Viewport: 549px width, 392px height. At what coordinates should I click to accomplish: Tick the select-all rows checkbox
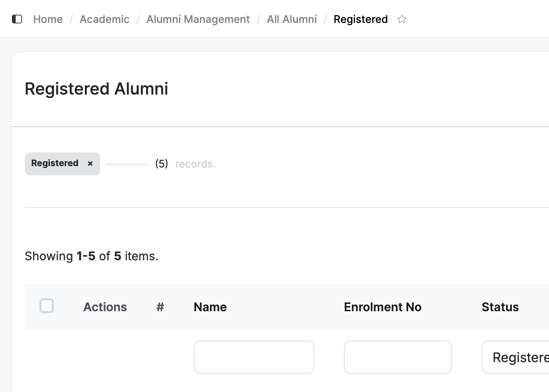tap(47, 306)
